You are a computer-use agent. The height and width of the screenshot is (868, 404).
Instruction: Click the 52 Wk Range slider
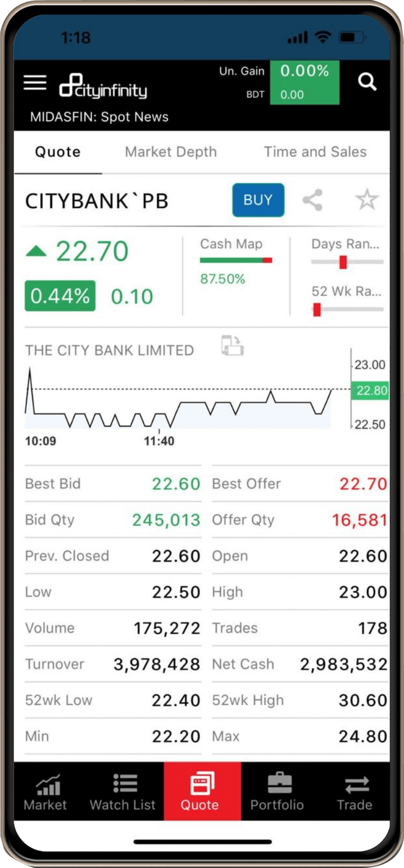point(347,310)
